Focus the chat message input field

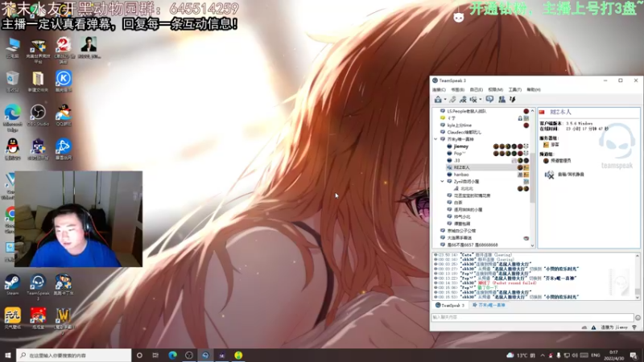(x=532, y=317)
